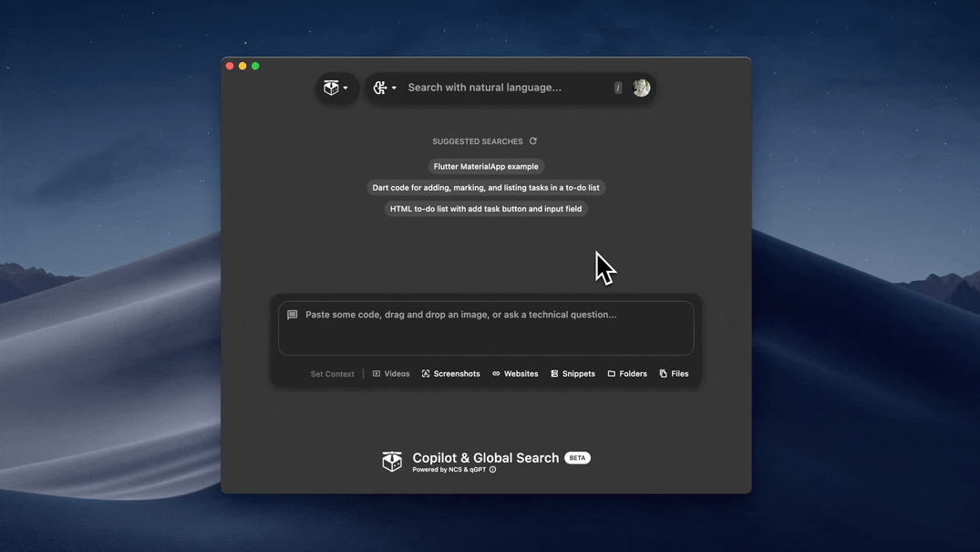This screenshot has height=552, width=980.
Task: Open the user profile avatar
Action: (x=641, y=87)
